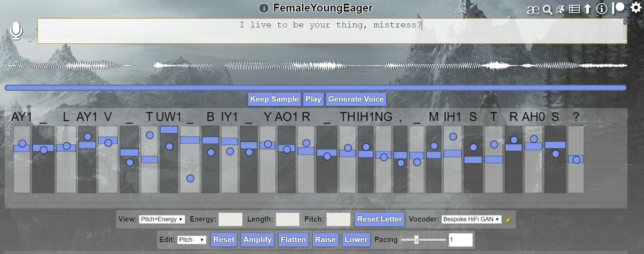Screen dimensions: 644x254
Task: Click Reset Letter button
Action: (379, 219)
